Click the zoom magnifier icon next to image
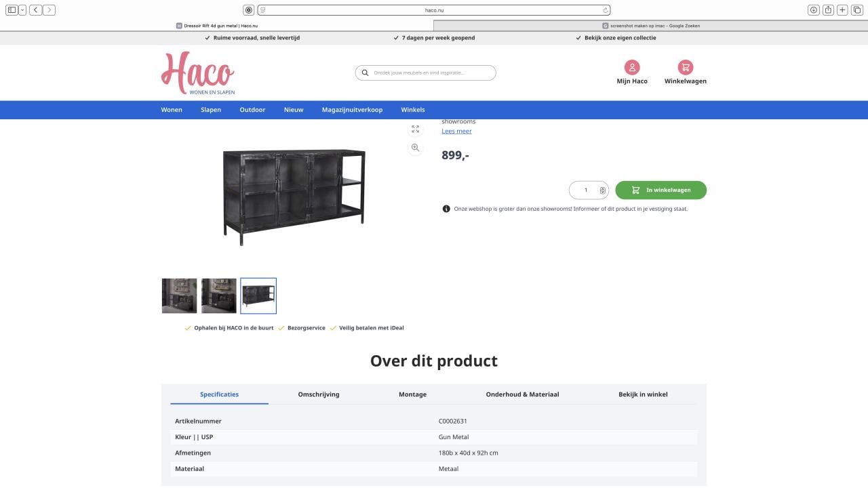Image resolution: width=868 pixels, height=488 pixels. point(415,148)
